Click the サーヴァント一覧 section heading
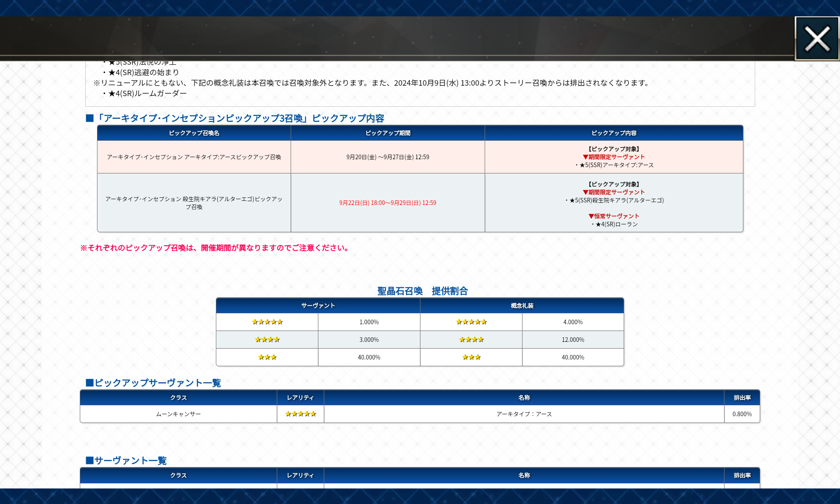Screen dimensions: 840x504 [130, 461]
